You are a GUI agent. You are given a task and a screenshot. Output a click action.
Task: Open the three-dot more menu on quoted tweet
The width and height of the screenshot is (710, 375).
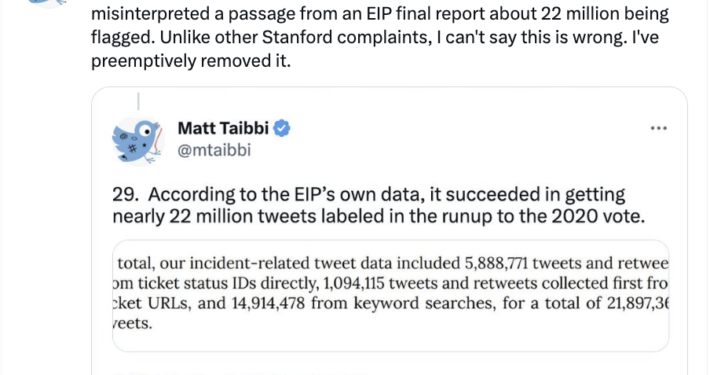[x=658, y=128]
